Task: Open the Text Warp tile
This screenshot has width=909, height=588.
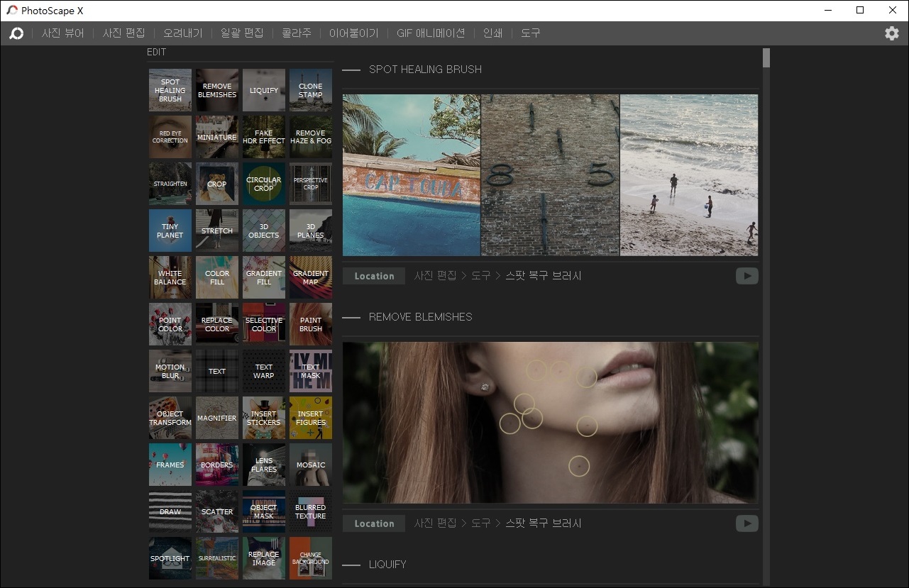Action: tap(264, 371)
